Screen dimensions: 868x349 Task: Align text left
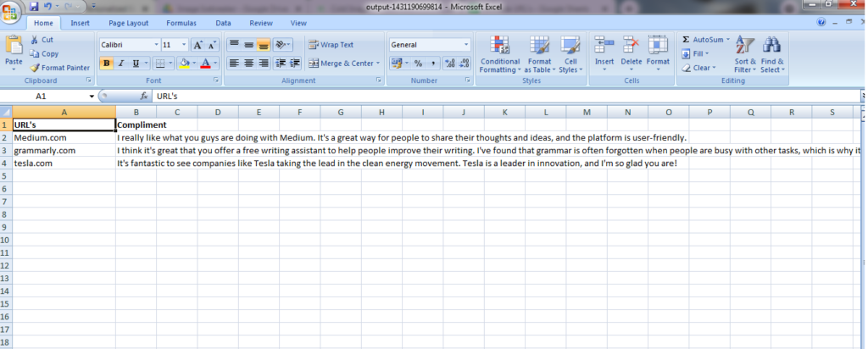click(x=234, y=63)
